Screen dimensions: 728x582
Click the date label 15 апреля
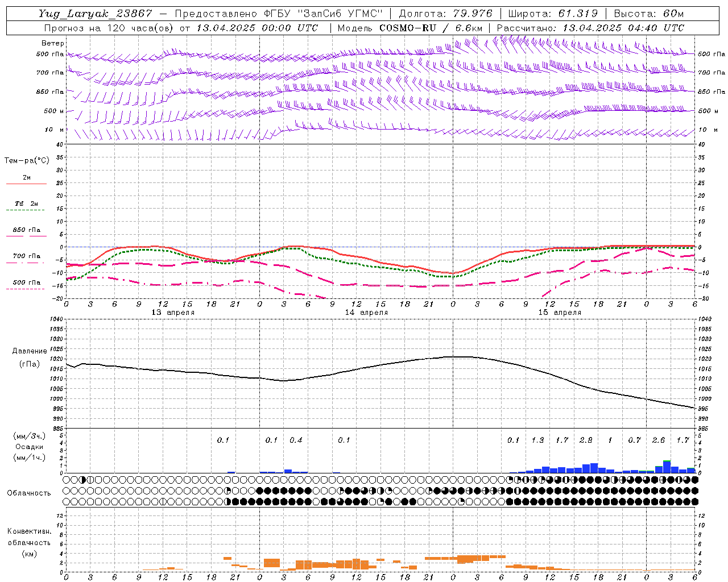tap(560, 313)
